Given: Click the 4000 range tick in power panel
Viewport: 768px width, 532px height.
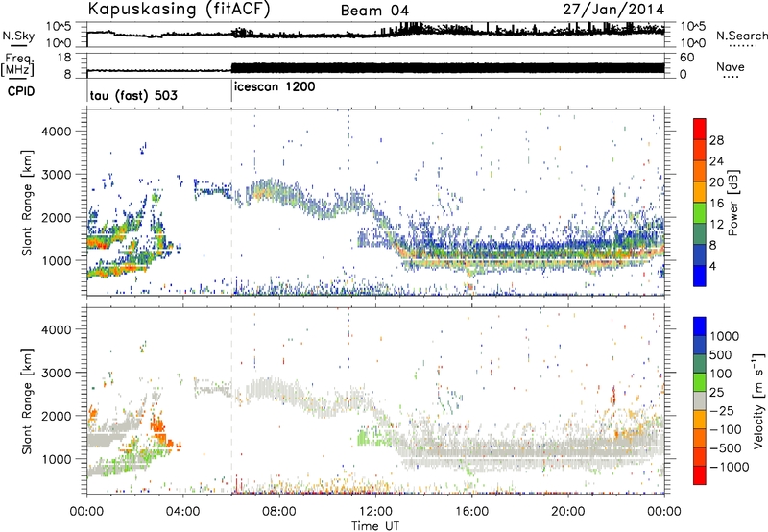Looking at the screenshot, I should 56,132.
